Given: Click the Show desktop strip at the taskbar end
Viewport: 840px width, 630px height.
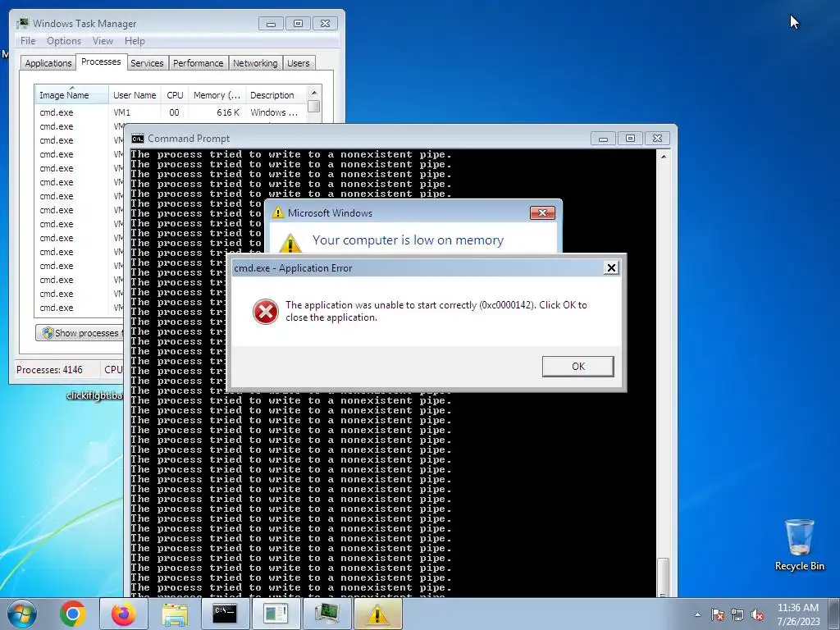Looking at the screenshot, I should pos(834,614).
